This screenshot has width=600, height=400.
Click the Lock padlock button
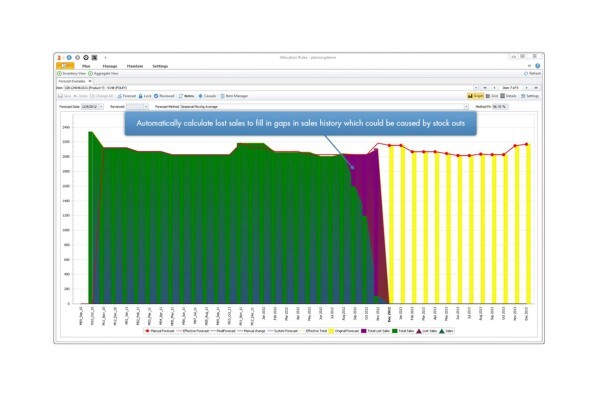pyautogui.click(x=145, y=96)
